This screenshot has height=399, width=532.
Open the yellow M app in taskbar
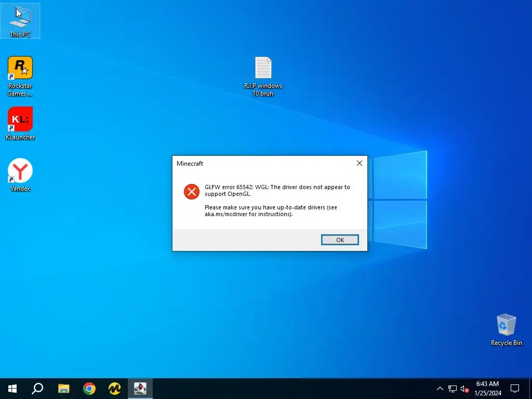115,389
